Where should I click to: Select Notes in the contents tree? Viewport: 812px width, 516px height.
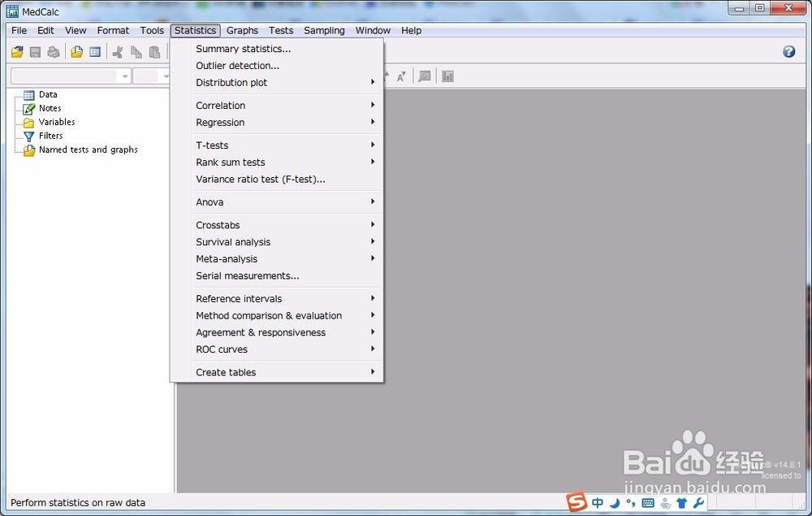[50, 108]
